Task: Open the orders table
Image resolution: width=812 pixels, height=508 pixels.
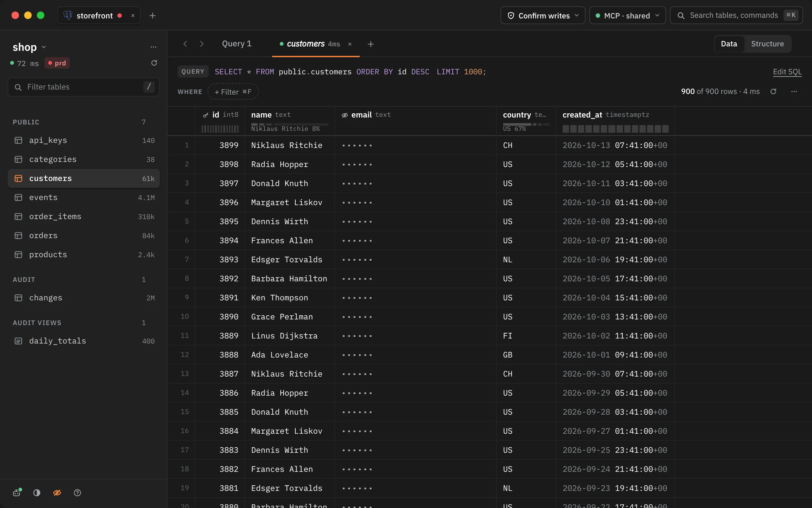Action: click(x=83, y=236)
